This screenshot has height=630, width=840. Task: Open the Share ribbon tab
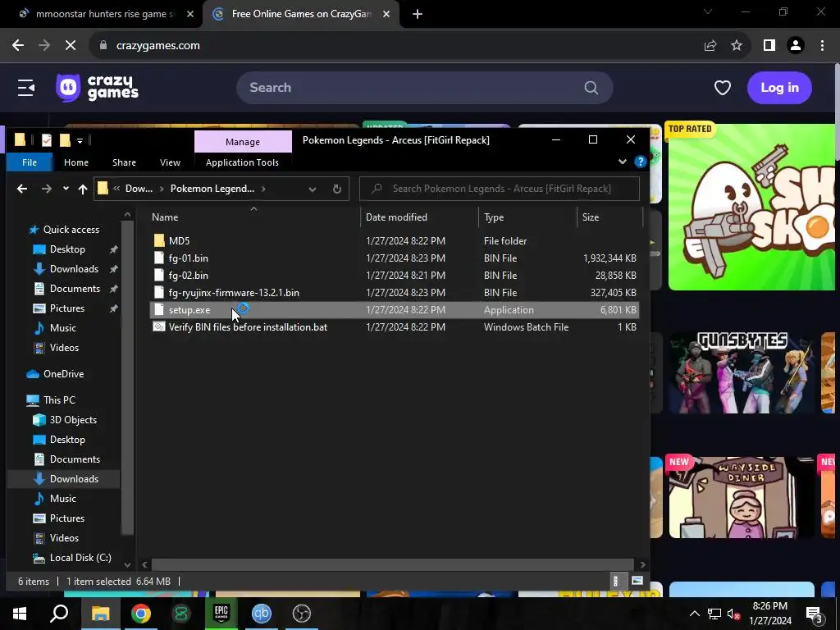pos(125,162)
